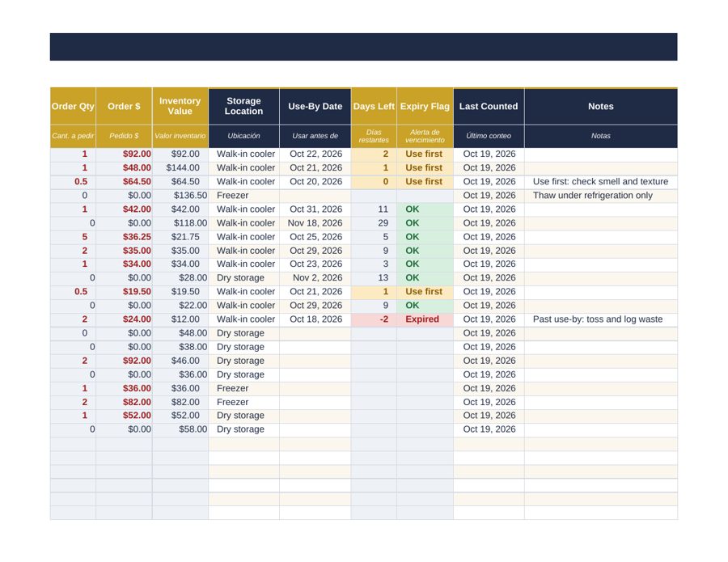Image resolution: width=728 pixels, height=562 pixels.
Task: Select the Oct 20, 2026 use-by date
Action: pos(315,182)
